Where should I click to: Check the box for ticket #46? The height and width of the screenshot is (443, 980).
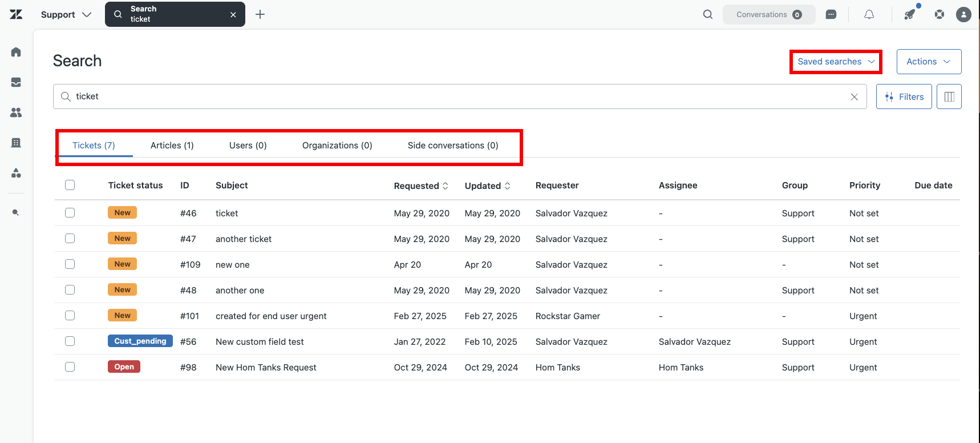tap(70, 213)
